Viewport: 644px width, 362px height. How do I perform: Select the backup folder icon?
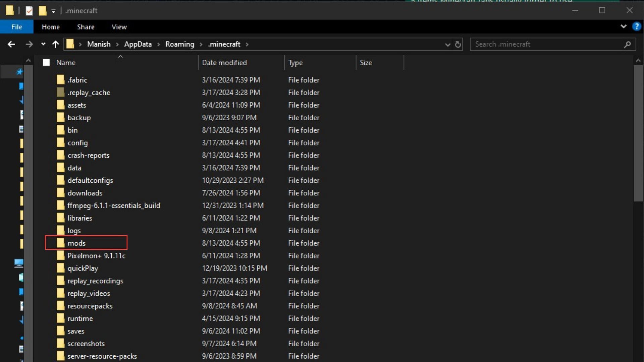pos(60,117)
